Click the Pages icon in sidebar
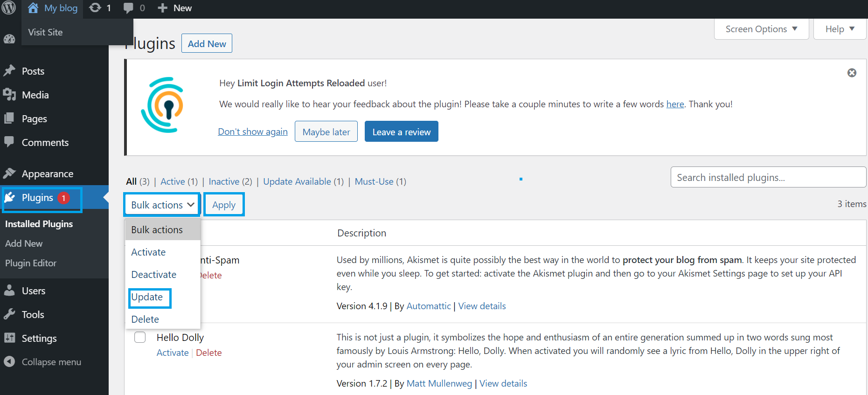Image resolution: width=868 pixels, height=395 pixels. pyautogui.click(x=9, y=118)
